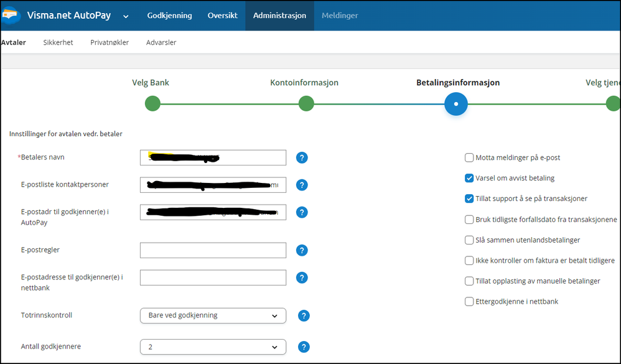Expand the Visma.net AutoPay app switcher chevron
The image size is (621, 364).
(x=126, y=16)
